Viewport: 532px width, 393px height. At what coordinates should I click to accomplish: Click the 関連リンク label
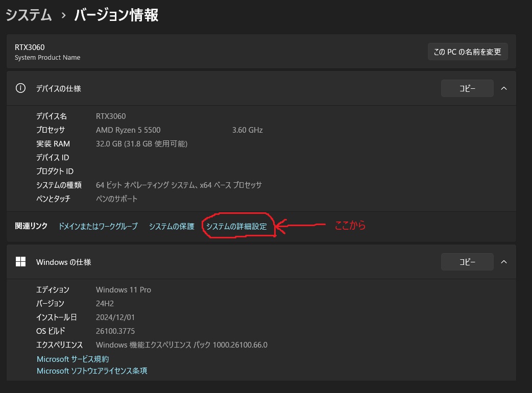31,226
